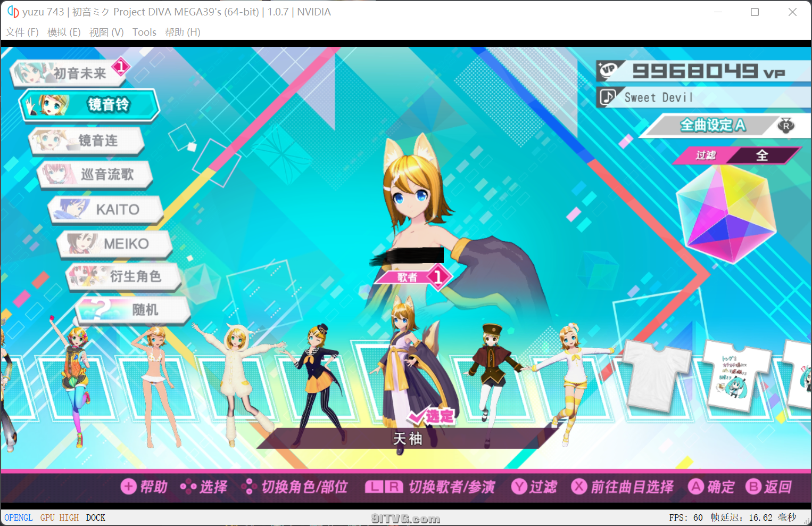Click the 全曲设定A button

713,125
